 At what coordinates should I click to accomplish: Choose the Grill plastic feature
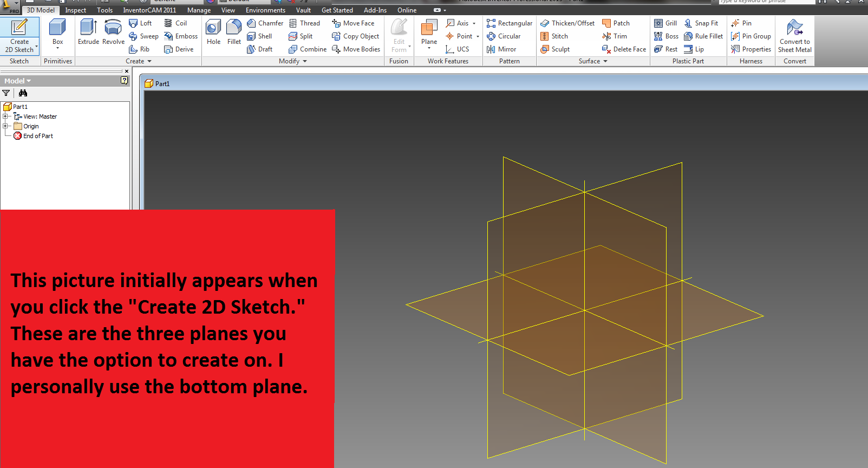[665, 23]
